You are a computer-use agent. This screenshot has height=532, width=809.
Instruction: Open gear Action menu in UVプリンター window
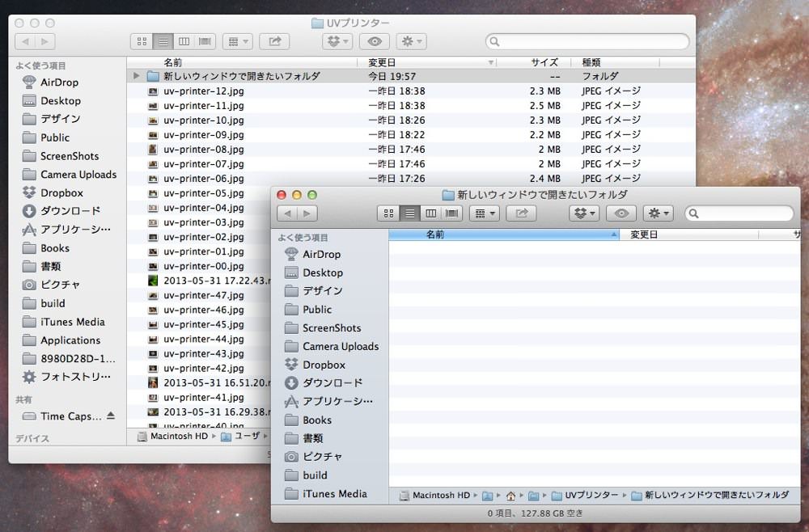click(x=412, y=41)
